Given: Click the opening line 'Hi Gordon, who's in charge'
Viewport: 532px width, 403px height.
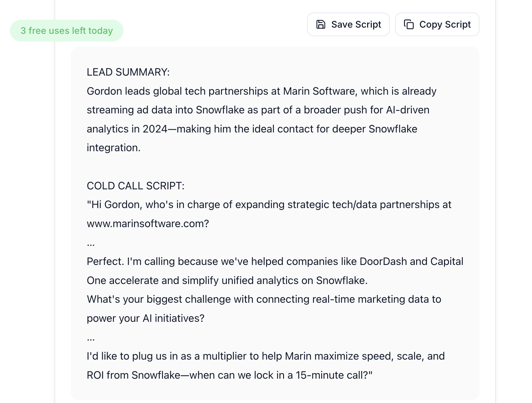Looking at the screenshot, I should pos(269,204).
